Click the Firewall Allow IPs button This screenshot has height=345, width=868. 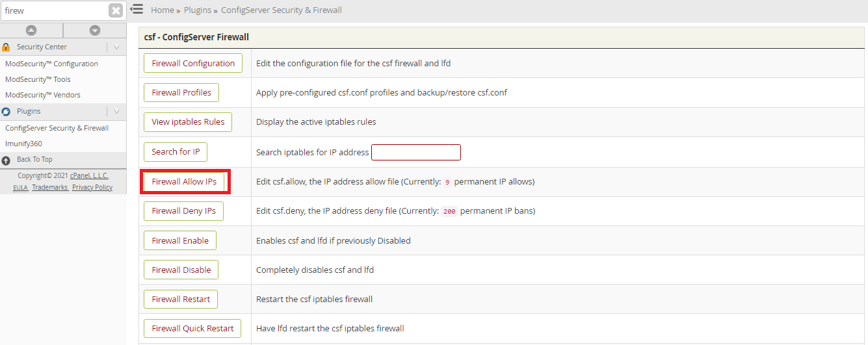pos(184,181)
